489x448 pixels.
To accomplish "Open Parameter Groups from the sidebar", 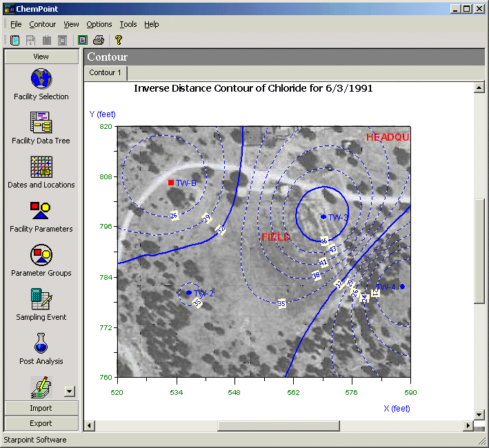I will click(x=41, y=255).
